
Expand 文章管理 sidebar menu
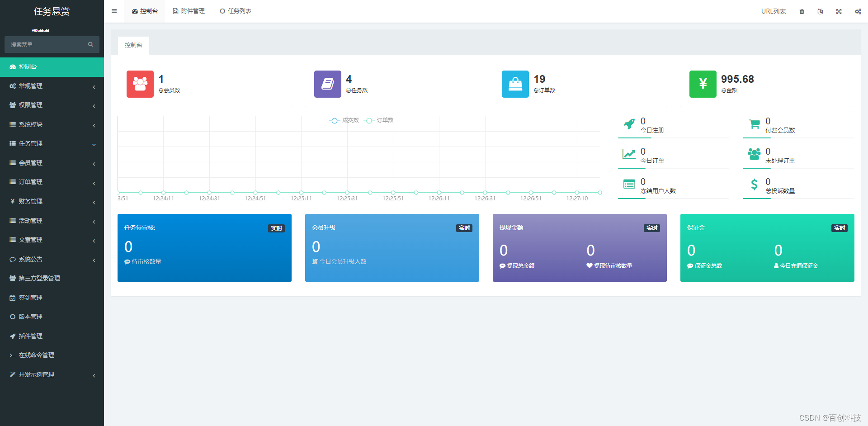[x=52, y=240]
